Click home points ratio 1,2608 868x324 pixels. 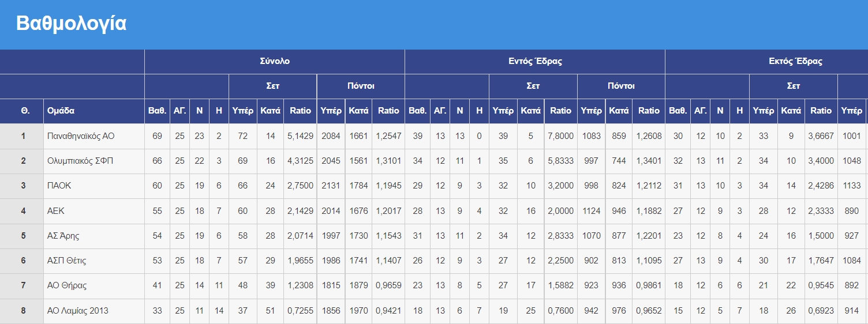tap(649, 136)
